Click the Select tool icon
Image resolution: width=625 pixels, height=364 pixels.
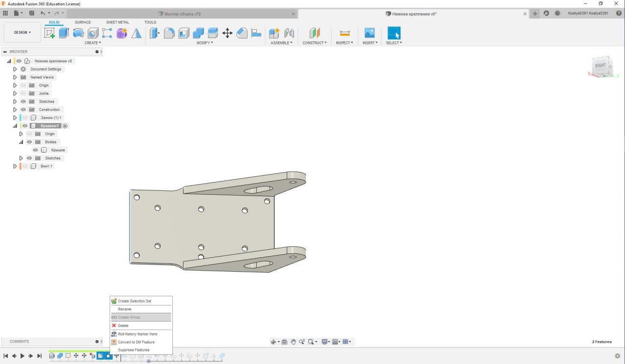pos(394,33)
